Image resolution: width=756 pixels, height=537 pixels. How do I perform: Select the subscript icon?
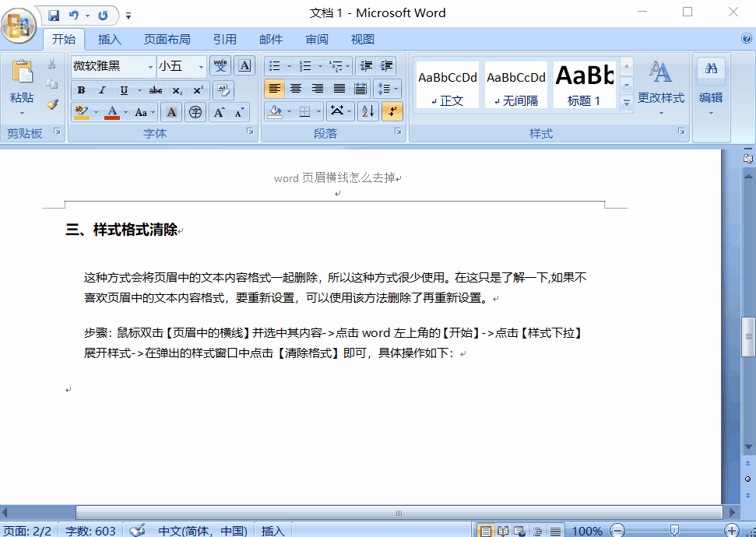click(178, 89)
